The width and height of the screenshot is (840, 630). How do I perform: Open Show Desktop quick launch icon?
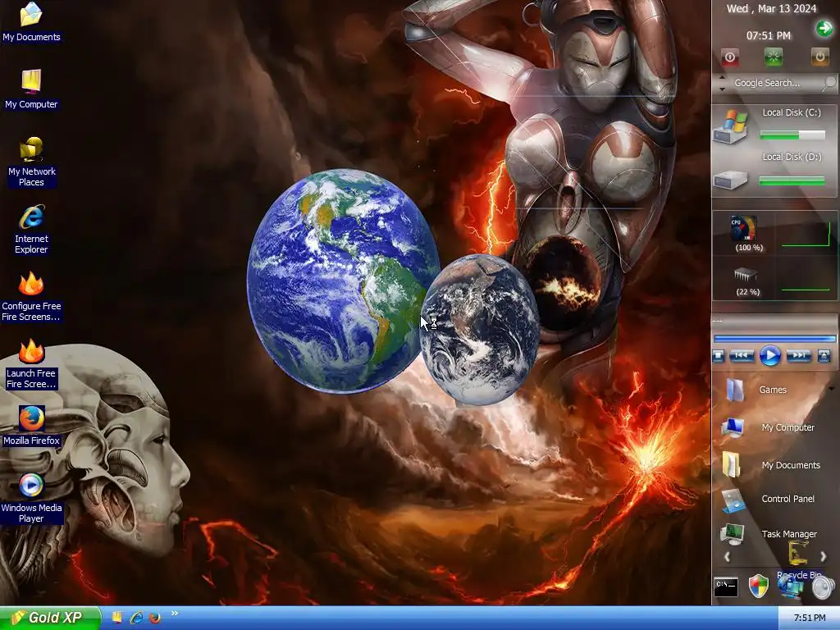(x=116, y=618)
